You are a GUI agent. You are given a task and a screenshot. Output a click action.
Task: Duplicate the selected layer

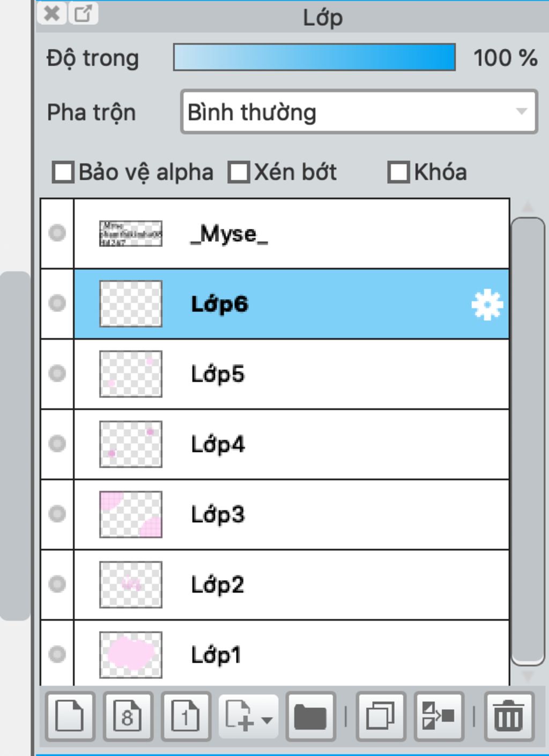380,716
